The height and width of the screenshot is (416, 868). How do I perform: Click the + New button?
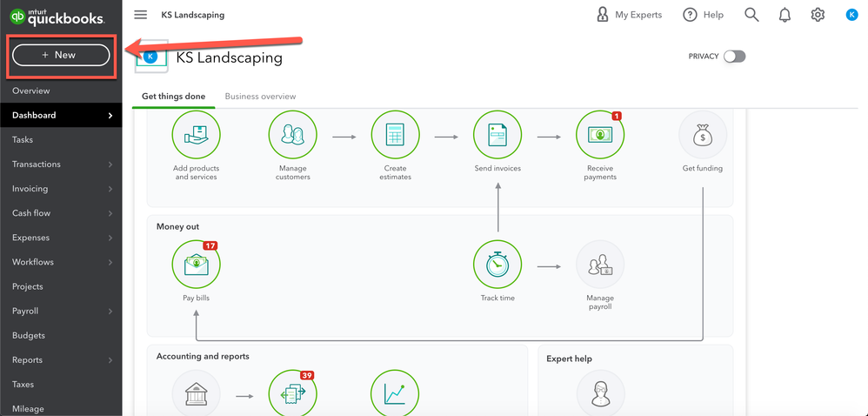[60, 55]
